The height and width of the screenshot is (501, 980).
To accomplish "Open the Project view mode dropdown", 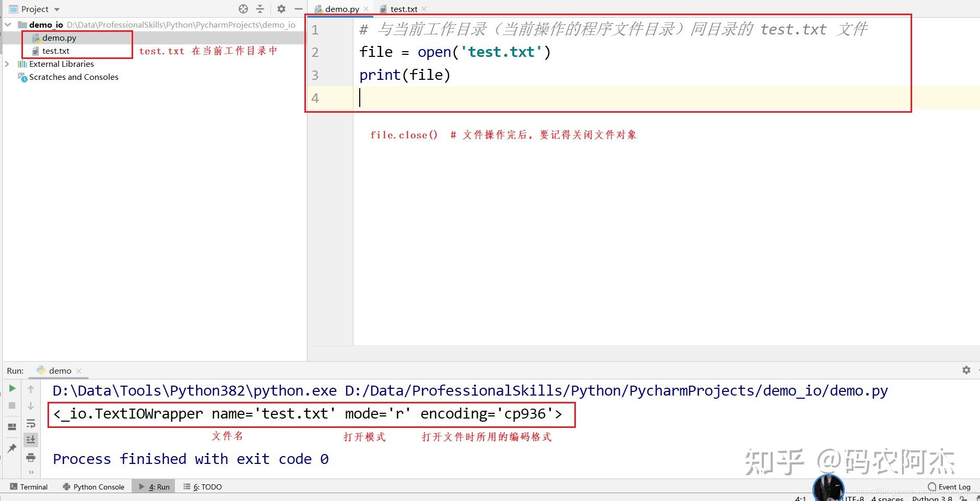I will point(56,8).
